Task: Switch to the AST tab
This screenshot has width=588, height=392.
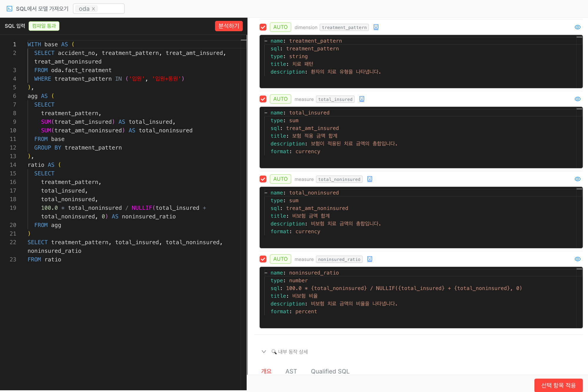Action: 291,371
